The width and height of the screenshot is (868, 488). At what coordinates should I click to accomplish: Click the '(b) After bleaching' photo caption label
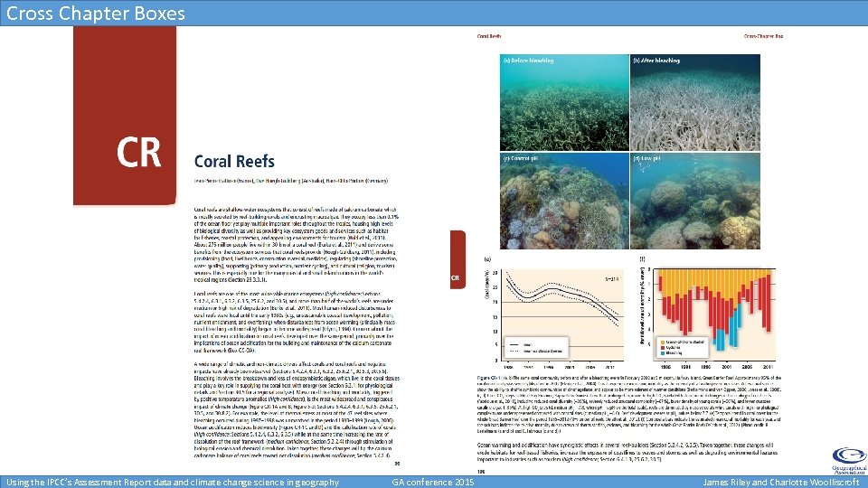pos(656,61)
